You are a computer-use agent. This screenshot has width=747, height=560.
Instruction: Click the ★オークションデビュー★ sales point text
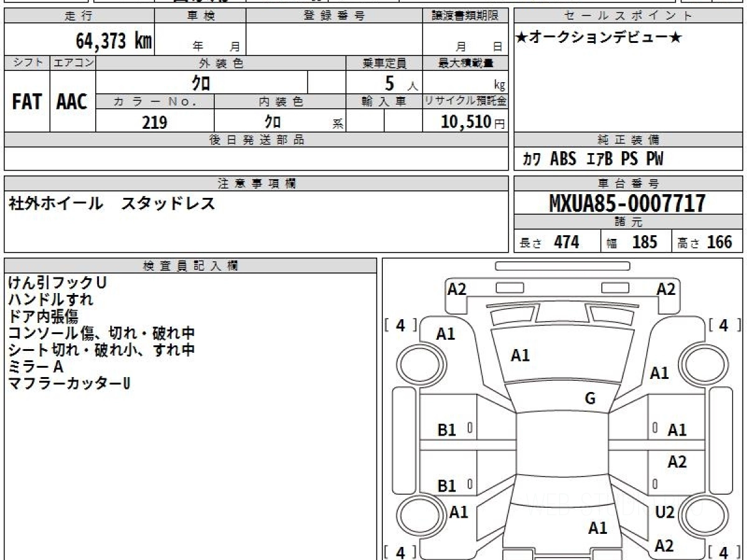tap(599, 39)
